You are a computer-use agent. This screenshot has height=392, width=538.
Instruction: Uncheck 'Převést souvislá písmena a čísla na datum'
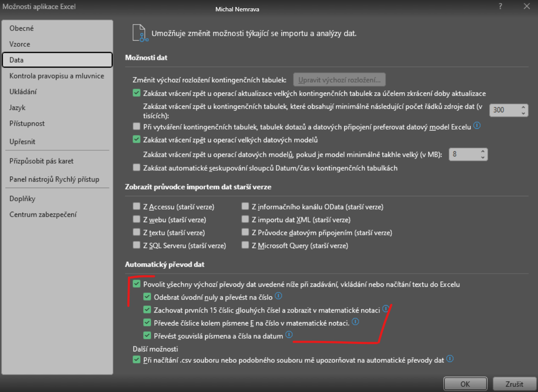tap(147, 336)
